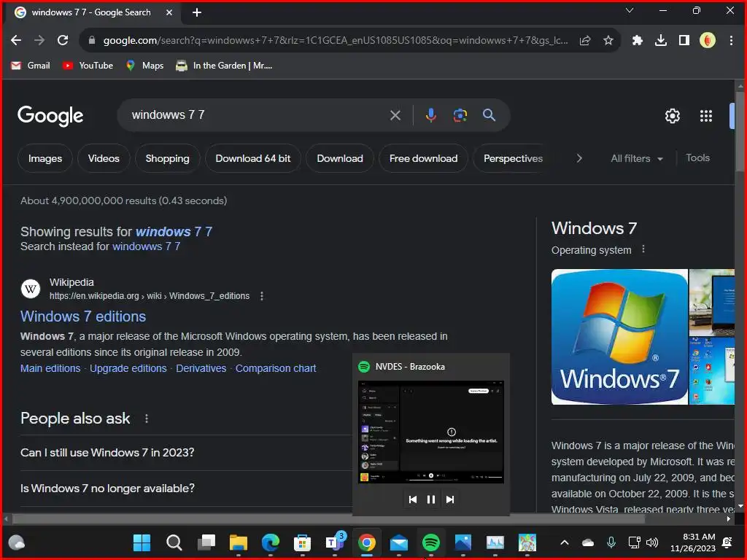Go back to the previous page
This screenshot has height=560, width=747.
[x=16, y=41]
